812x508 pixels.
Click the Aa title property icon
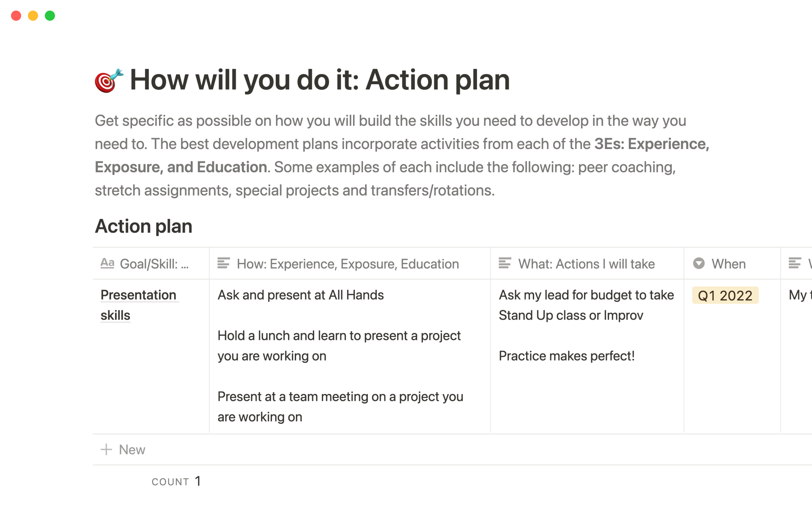coord(107,263)
